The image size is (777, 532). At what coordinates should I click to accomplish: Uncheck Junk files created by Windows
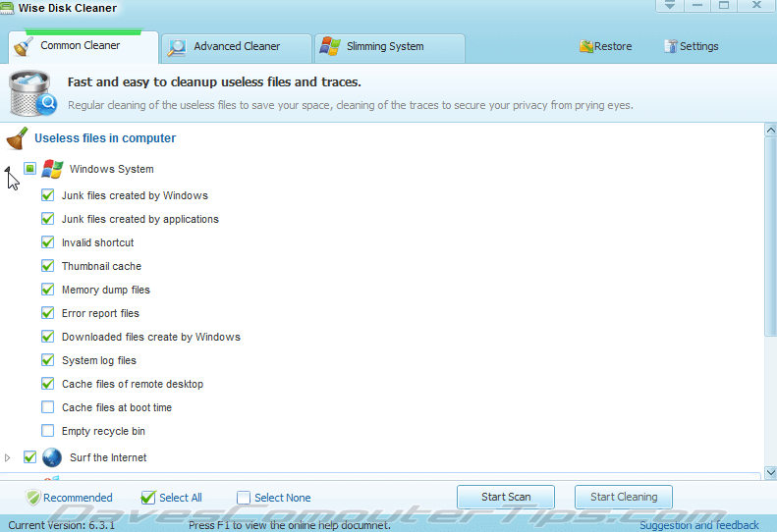pyautogui.click(x=47, y=195)
